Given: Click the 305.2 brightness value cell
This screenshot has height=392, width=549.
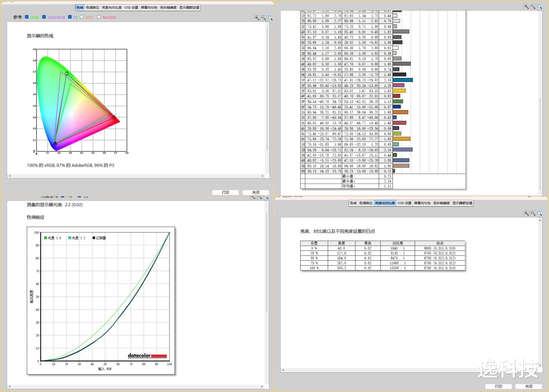Looking at the screenshot, I should click(341, 268).
